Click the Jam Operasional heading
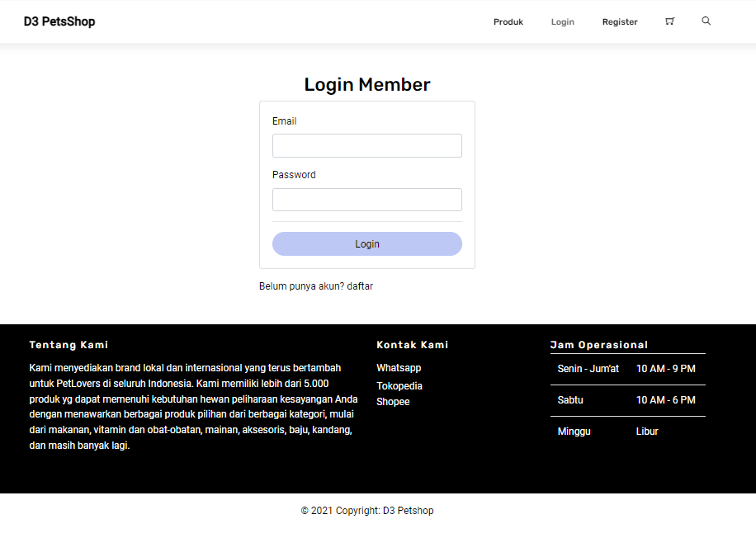This screenshot has width=756, height=538. 599,345
